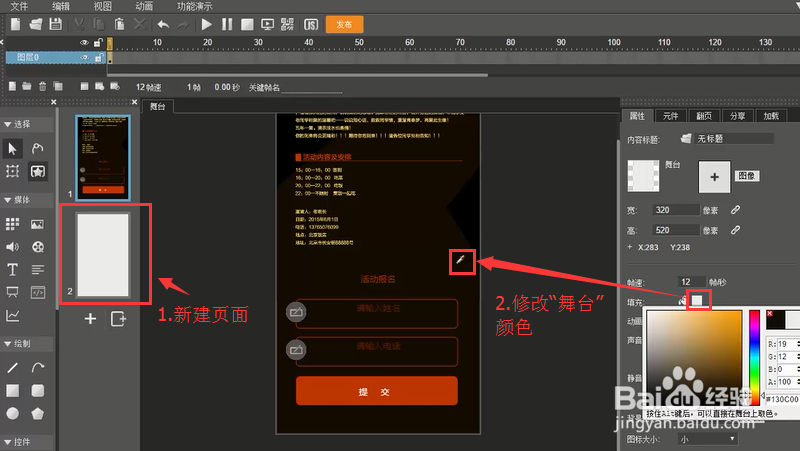Select the line drawing tool
The height and width of the screenshot is (451, 800).
pyautogui.click(x=12, y=367)
